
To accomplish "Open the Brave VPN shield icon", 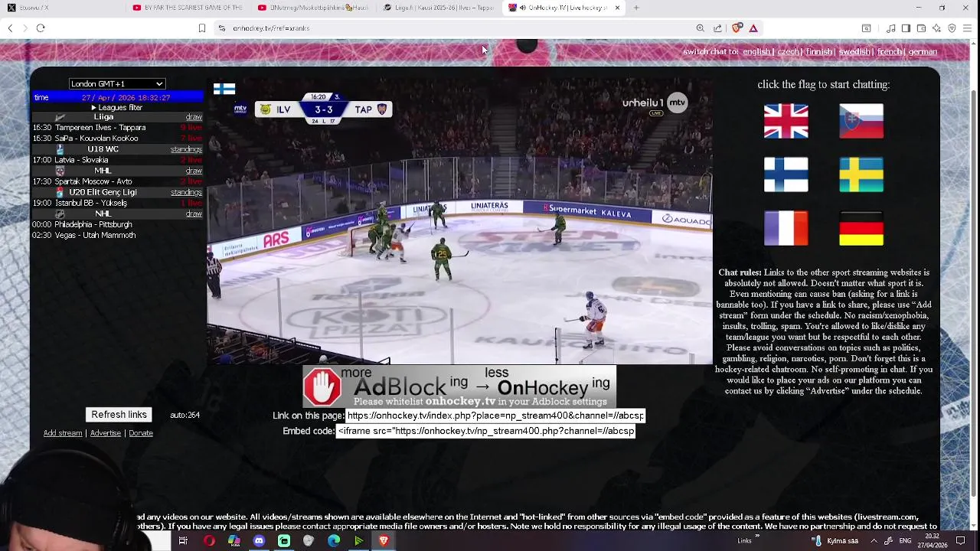I will (952, 28).
